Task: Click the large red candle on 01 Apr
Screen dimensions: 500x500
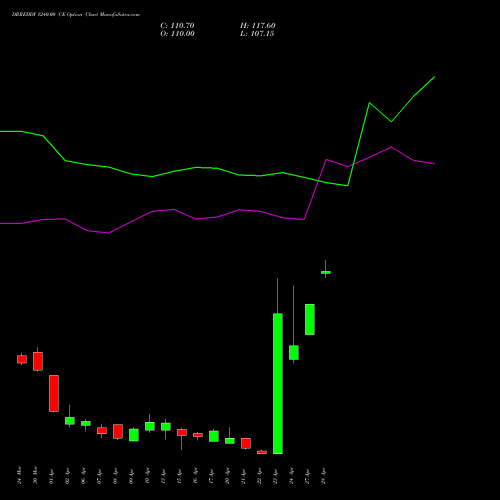Action: coord(54,393)
